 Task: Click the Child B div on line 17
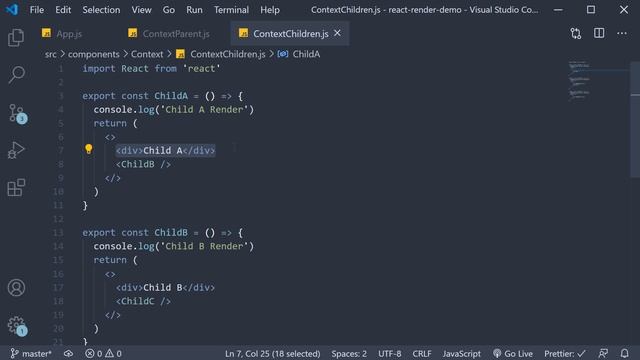point(165,288)
